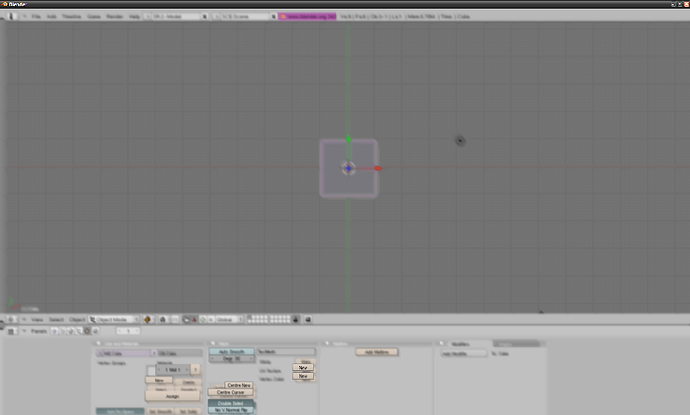This screenshot has height=415, width=690.
Task: Open the Timeline menu
Action: pos(71,16)
